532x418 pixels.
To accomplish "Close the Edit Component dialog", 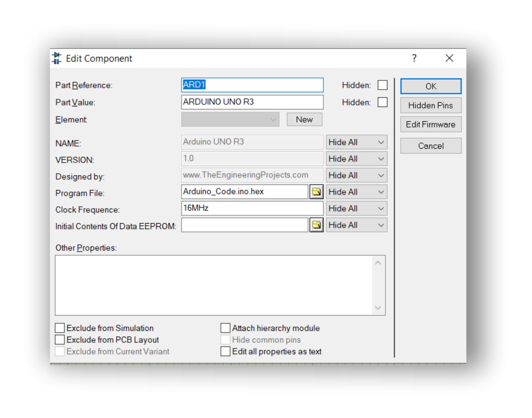I will click(449, 58).
